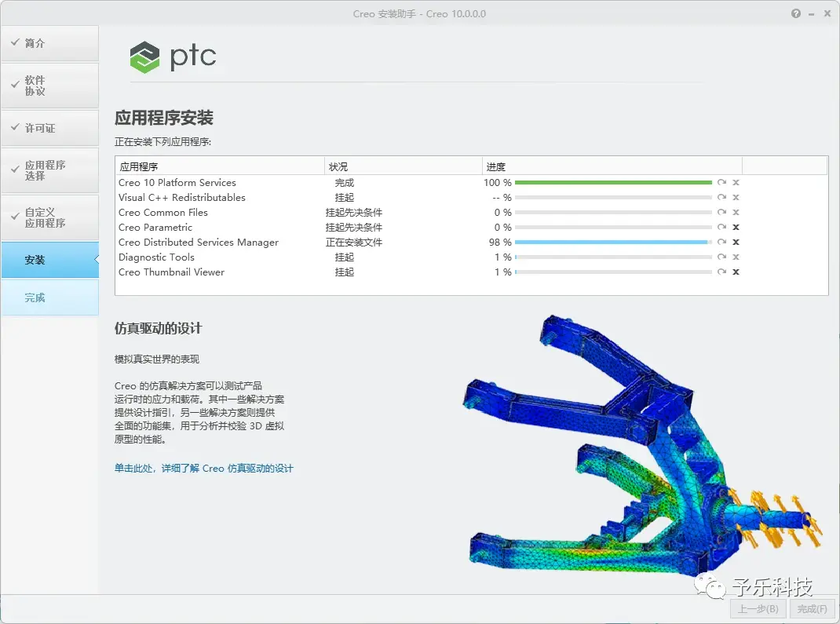Go to the 简介 step

(x=49, y=43)
